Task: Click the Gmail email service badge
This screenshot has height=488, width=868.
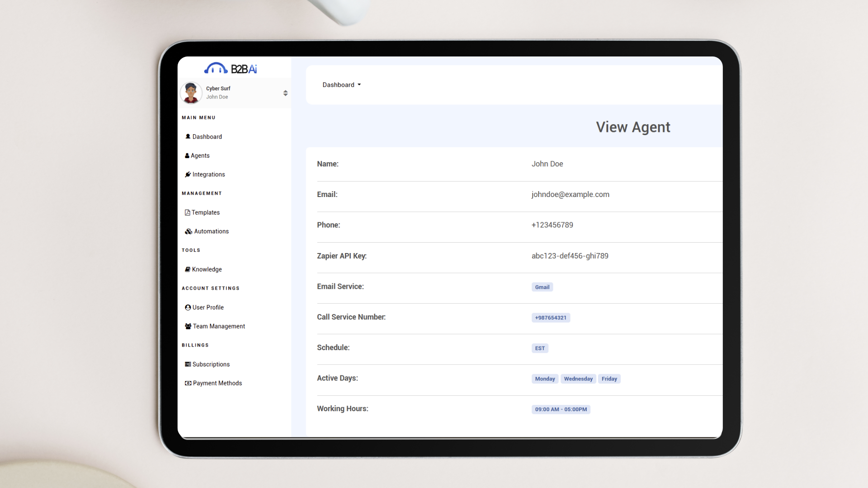Action: (x=542, y=287)
